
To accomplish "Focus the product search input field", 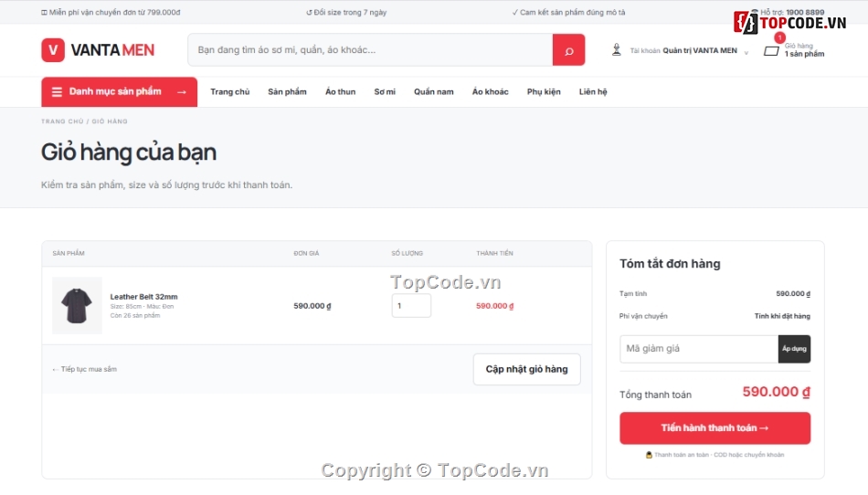I will pyautogui.click(x=370, y=50).
